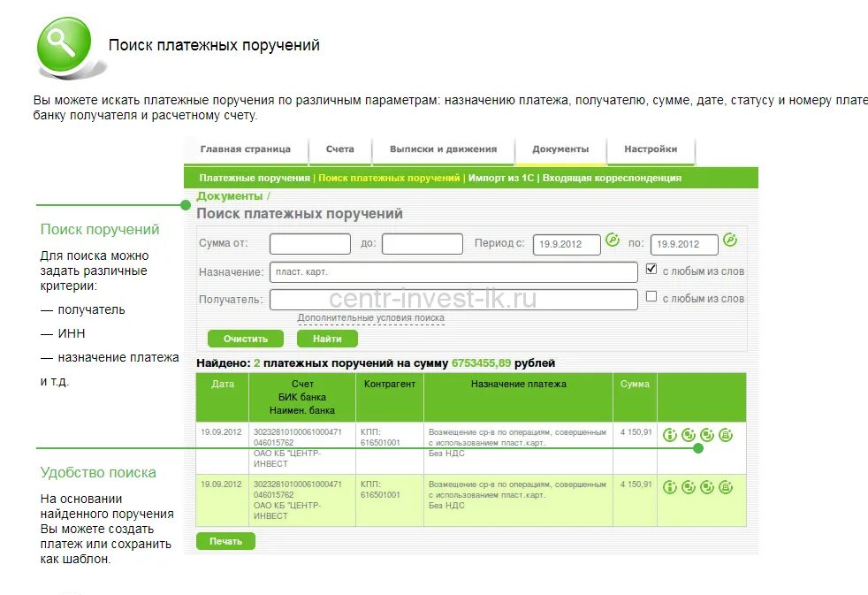This screenshot has height=595, width=868.
Task: Click the 'Назначение' field containing 'пласт. карт.'
Action: (x=453, y=272)
